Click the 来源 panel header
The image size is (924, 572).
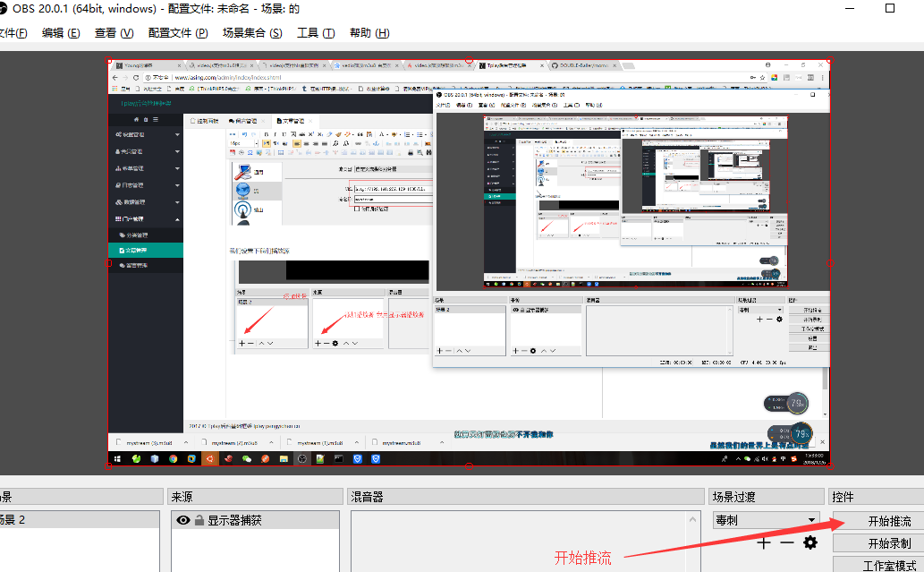tap(255, 497)
